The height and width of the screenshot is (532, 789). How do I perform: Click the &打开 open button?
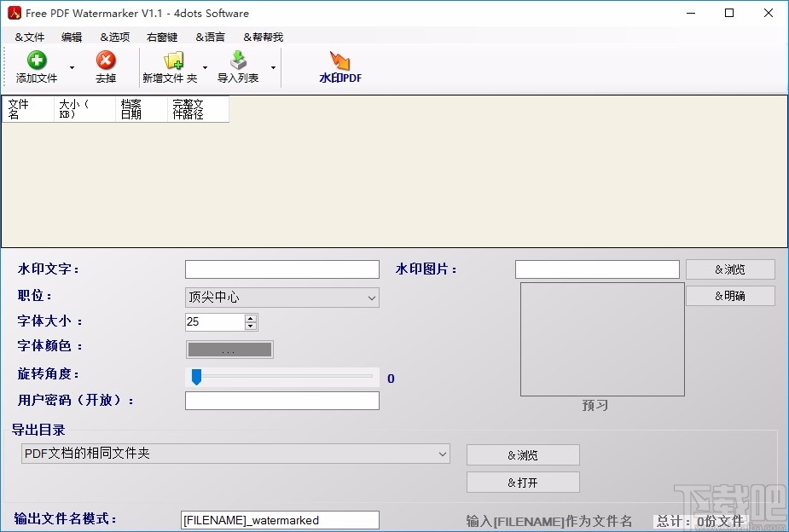[522, 482]
